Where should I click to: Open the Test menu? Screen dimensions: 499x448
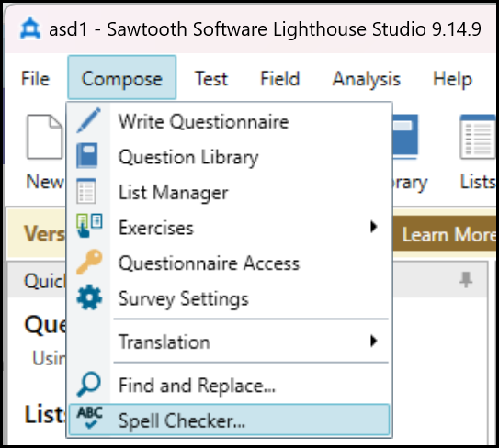[x=211, y=78]
